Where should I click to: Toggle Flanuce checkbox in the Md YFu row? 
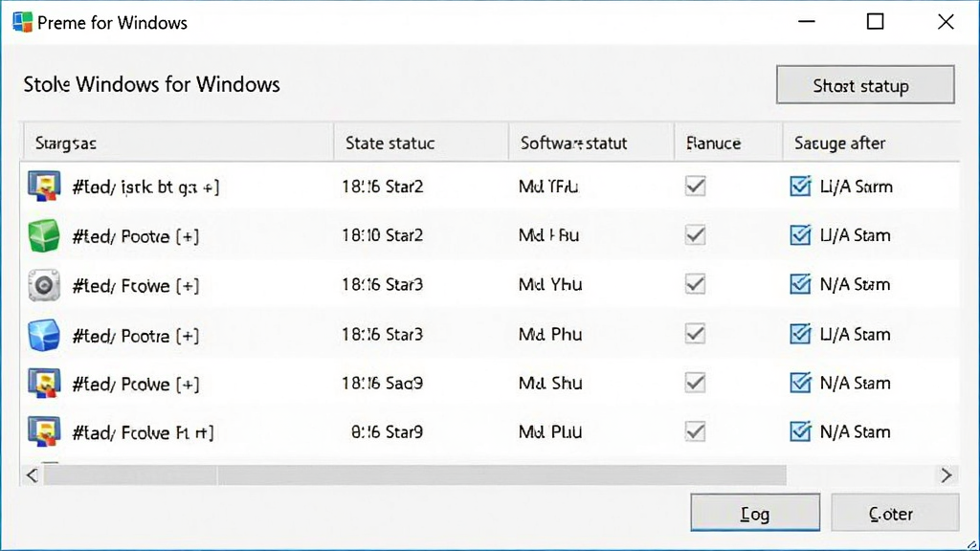tap(695, 186)
